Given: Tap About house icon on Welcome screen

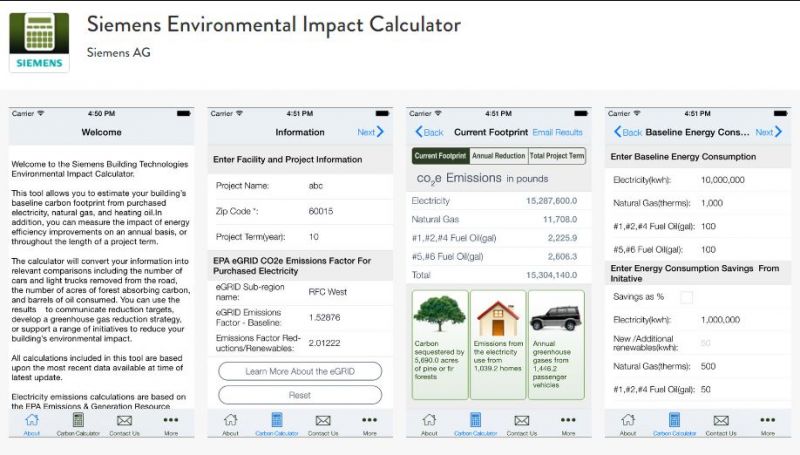Looking at the screenshot, I should [x=32, y=420].
